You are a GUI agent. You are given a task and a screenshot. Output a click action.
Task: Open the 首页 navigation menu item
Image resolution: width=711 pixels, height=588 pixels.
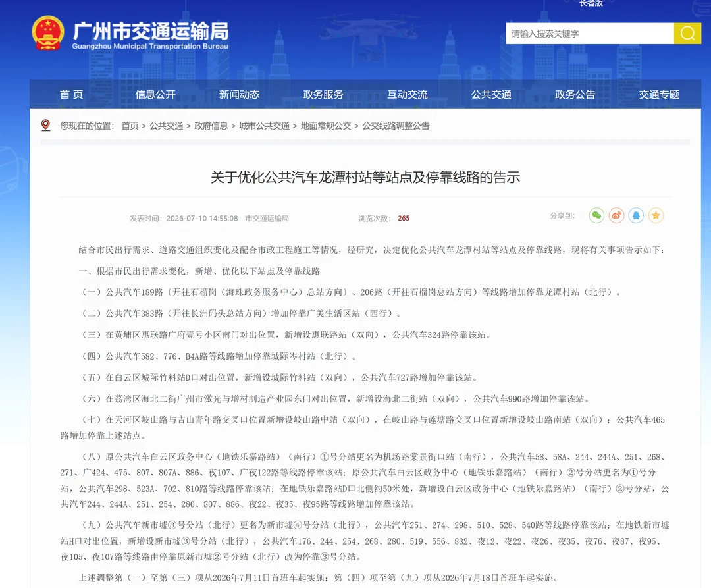point(72,94)
